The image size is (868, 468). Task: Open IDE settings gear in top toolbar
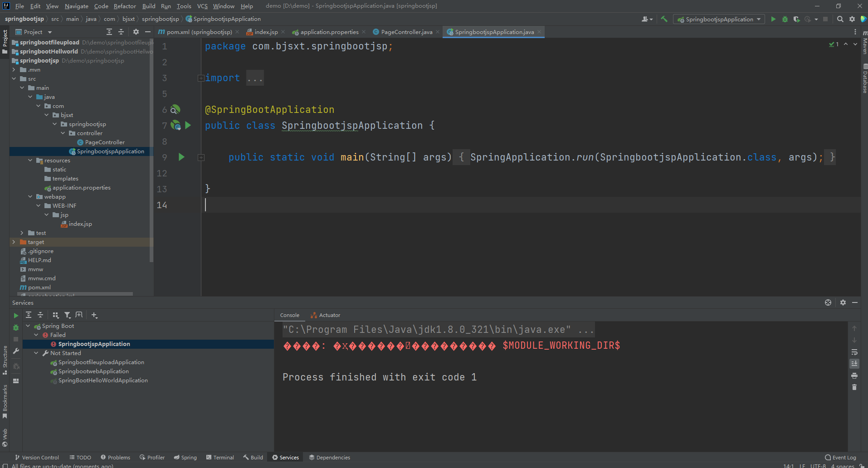coord(852,19)
